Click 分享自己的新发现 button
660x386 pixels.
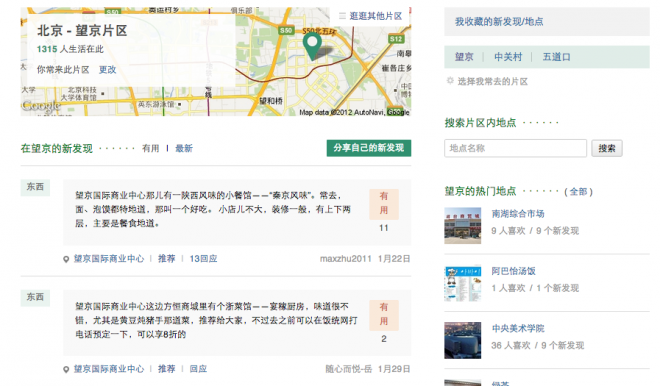click(369, 148)
